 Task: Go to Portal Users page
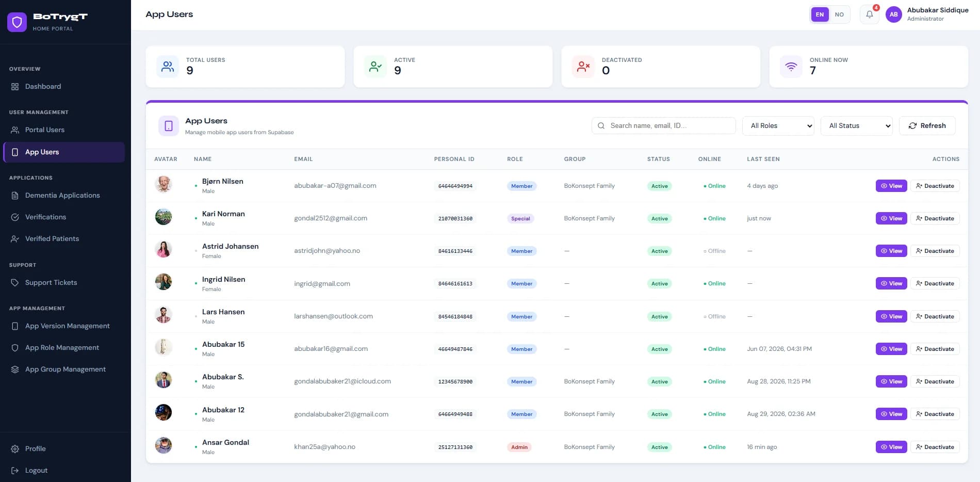pos(64,130)
